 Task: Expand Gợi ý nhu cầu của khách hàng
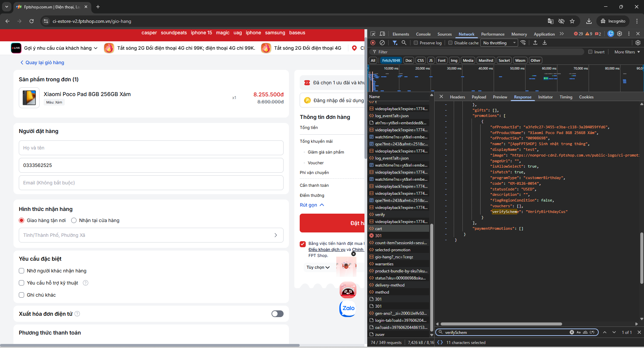point(61,48)
